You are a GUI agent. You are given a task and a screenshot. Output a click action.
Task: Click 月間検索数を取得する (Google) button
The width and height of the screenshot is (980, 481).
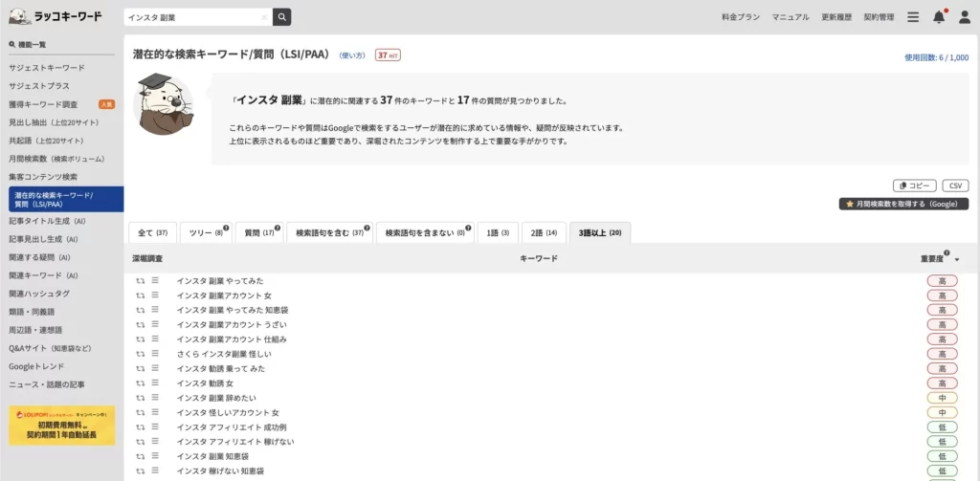pos(903,204)
